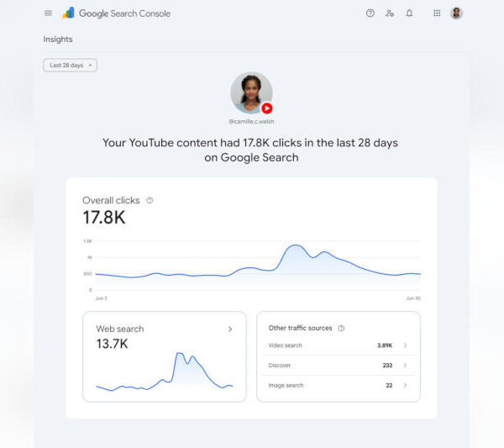Image resolution: width=504 pixels, height=448 pixels.
Task: Expand the Discover row chevron
Action: click(x=405, y=366)
